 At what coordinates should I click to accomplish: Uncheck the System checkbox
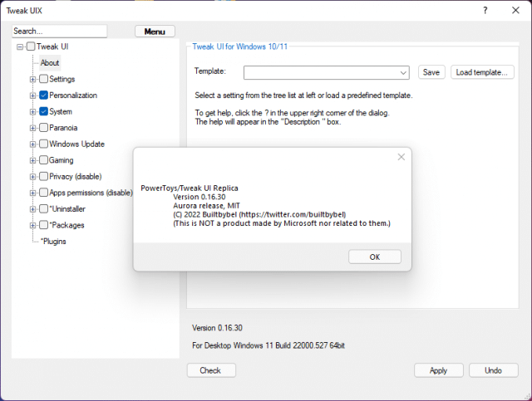click(43, 111)
